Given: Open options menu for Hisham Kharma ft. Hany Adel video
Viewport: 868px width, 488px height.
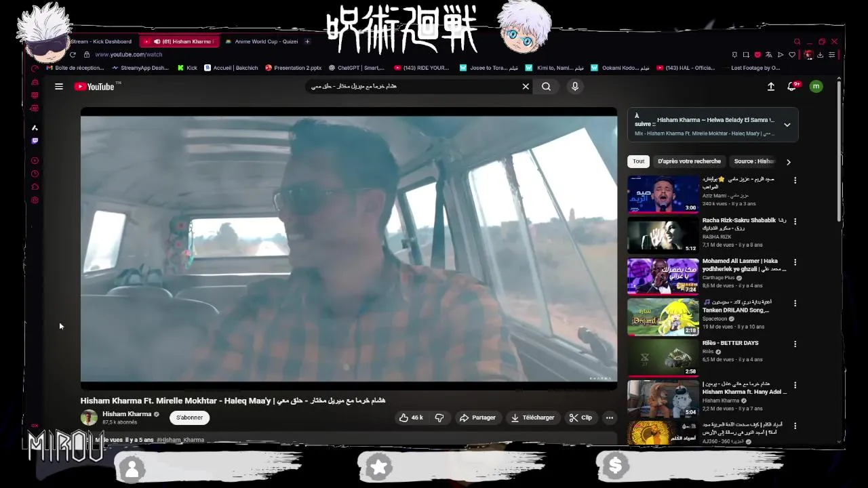Looking at the screenshot, I should click(795, 385).
